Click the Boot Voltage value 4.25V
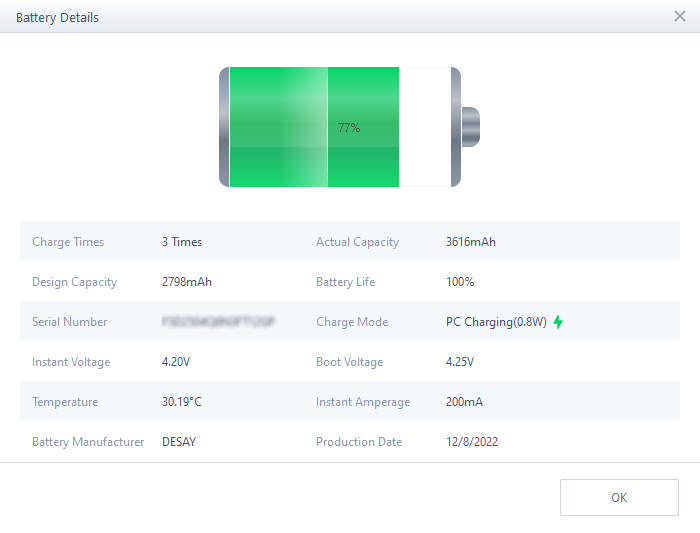 tap(460, 362)
